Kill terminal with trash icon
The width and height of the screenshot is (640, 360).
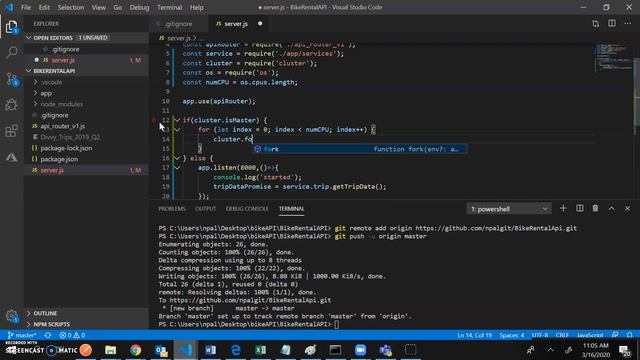596,209
